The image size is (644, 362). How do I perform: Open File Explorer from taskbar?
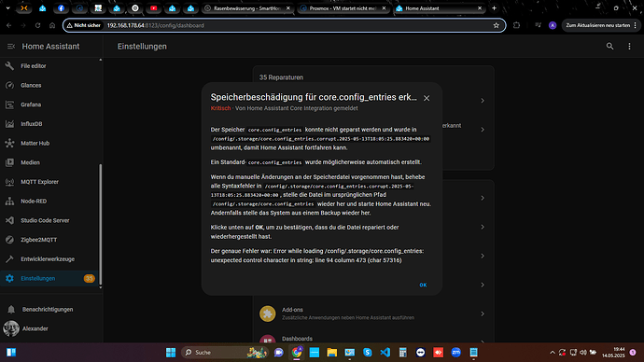pos(332,352)
